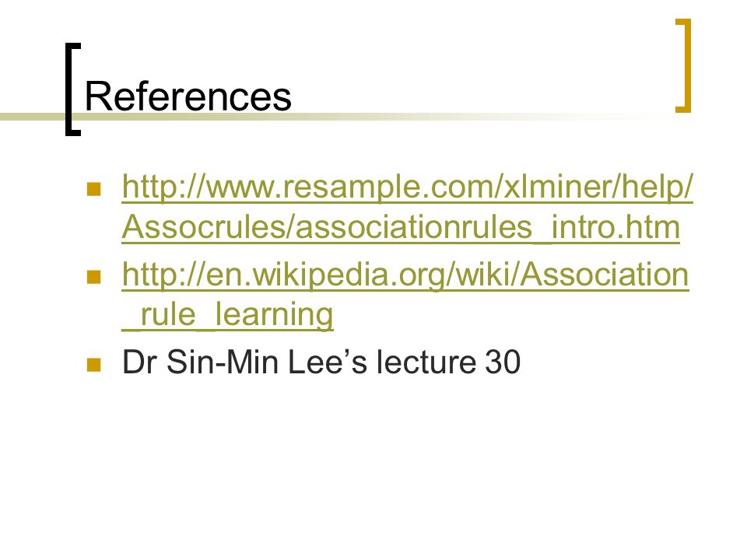This screenshot has width=747, height=560.
Task: Click the gold right bracket graphic
Action: coord(684,65)
